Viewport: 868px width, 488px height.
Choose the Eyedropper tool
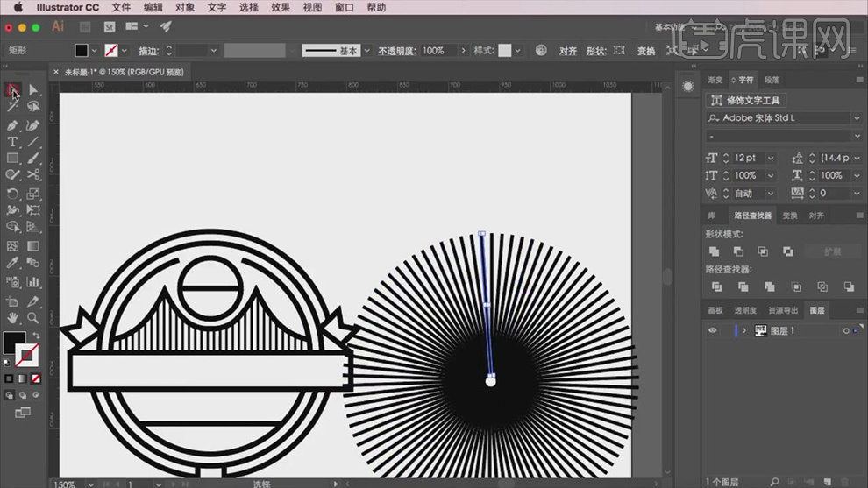[12, 263]
